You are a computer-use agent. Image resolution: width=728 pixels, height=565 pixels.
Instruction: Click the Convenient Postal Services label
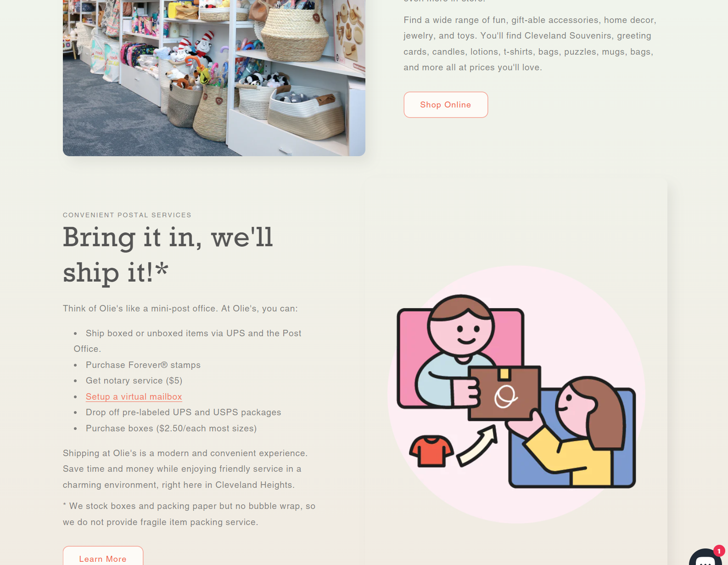coord(127,215)
